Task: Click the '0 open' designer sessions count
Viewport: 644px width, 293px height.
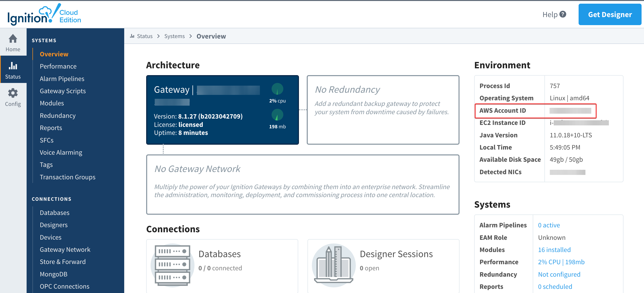Action: [369, 268]
